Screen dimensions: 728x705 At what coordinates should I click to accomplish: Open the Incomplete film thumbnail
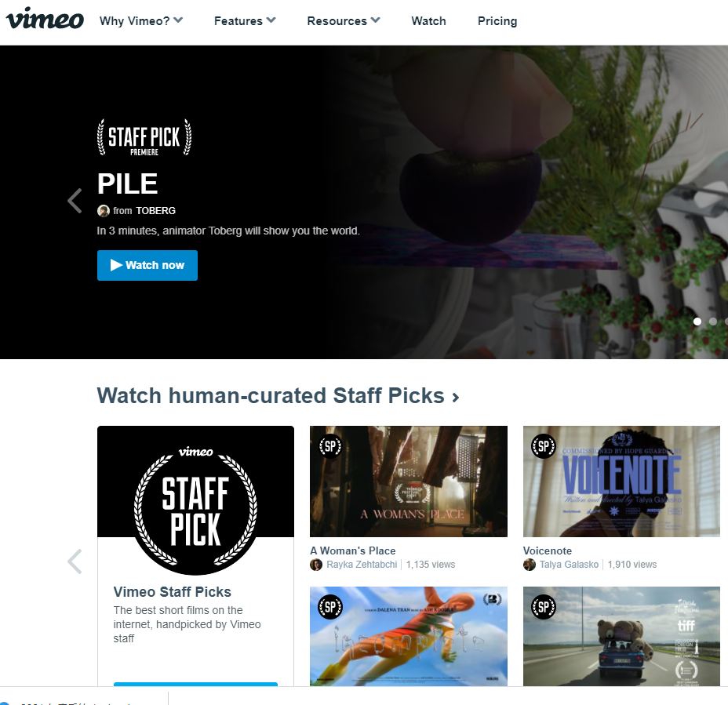pos(409,636)
